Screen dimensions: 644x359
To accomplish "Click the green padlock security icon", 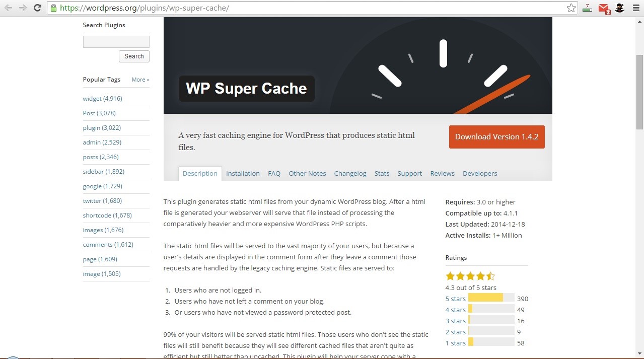I will [x=54, y=8].
